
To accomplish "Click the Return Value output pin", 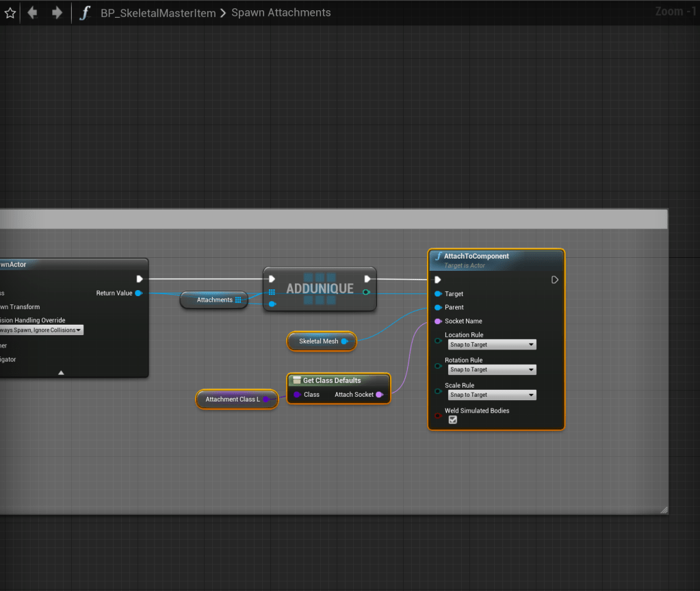I will coord(138,293).
